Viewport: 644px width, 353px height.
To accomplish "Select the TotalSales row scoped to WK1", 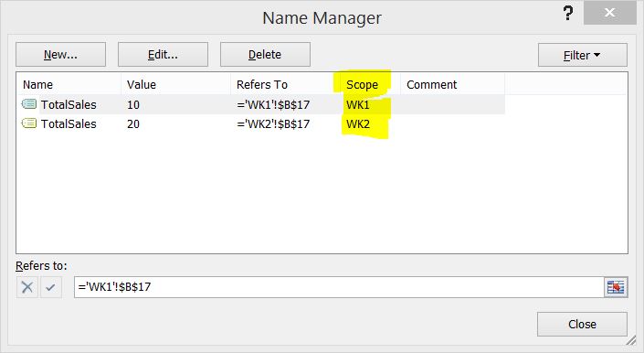I will pyautogui.click(x=261, y=104).
